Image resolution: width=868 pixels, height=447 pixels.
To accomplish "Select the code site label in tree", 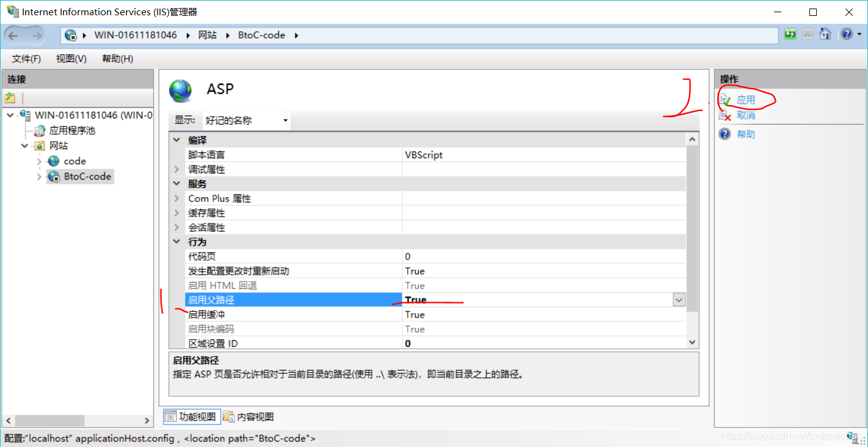I will (x=75, y=161).
